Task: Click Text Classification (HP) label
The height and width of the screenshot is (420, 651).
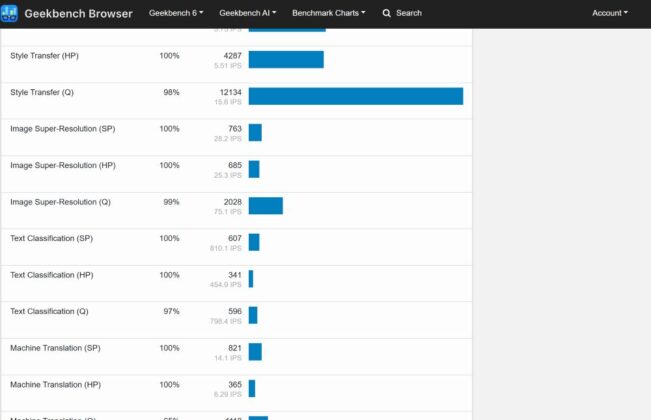Action: pos(51,275)
